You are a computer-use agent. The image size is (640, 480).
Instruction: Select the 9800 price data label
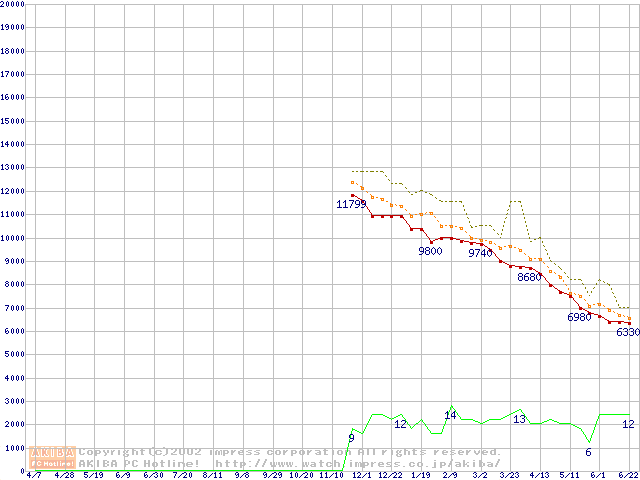click(430, 251)
